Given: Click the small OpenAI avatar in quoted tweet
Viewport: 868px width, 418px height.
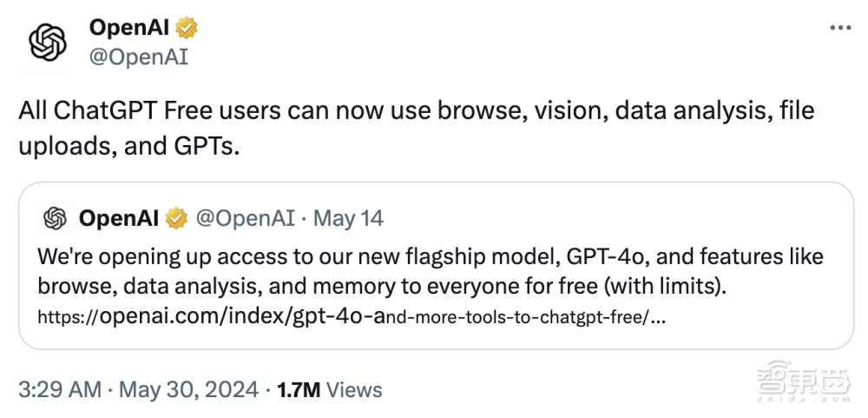Looking at the screenshot, I should click(56, 218).
